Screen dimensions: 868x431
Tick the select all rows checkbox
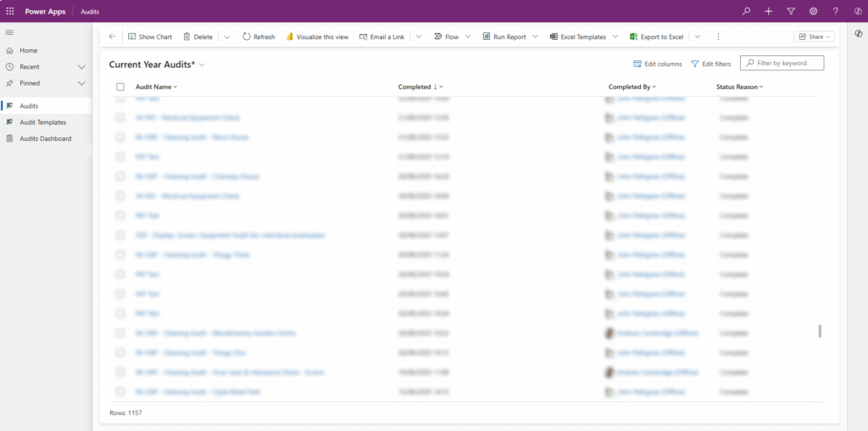120,87
